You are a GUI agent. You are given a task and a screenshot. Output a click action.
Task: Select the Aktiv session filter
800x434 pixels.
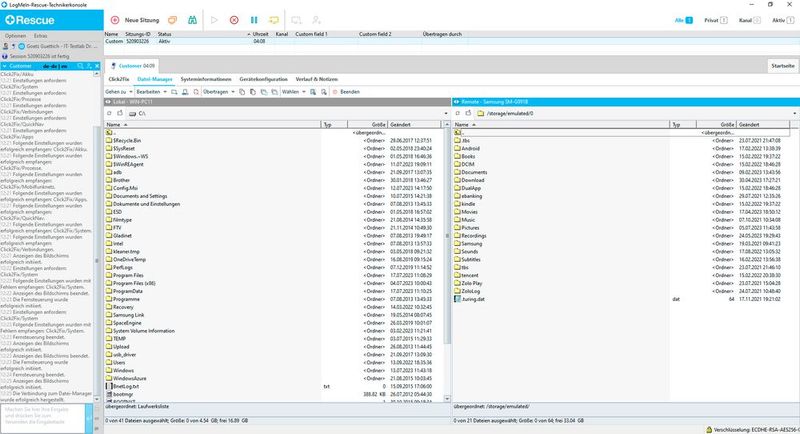(781, 19)
